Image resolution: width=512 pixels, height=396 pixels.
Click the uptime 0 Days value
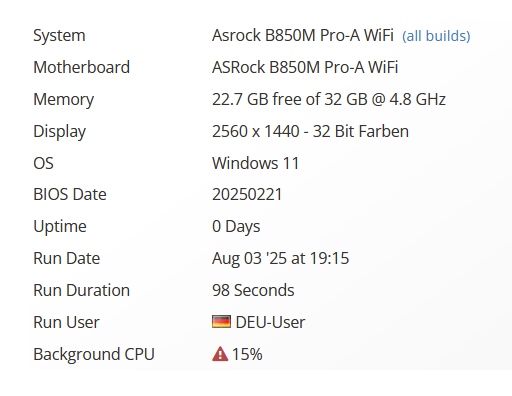[x=236, y=227]
